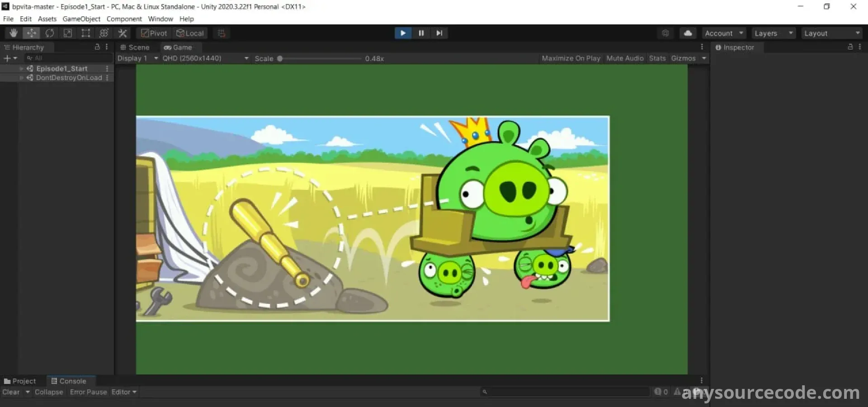This screenshot has height=407, width=868.
Task: Switch to the Scene tab
Action: [x=135, y=47]
